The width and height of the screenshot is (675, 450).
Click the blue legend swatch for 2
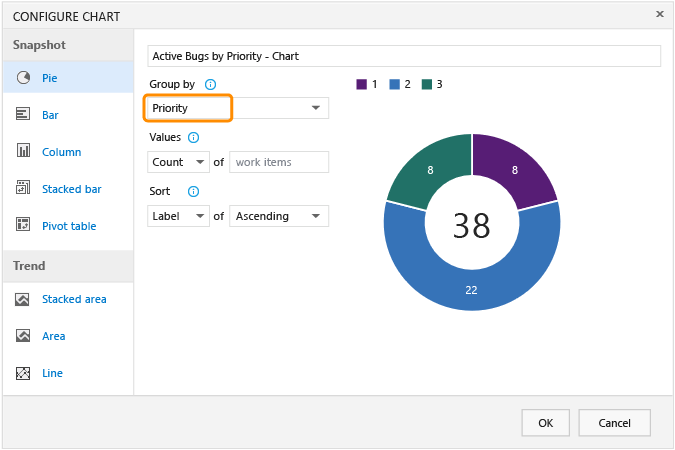tap(394, 84)
